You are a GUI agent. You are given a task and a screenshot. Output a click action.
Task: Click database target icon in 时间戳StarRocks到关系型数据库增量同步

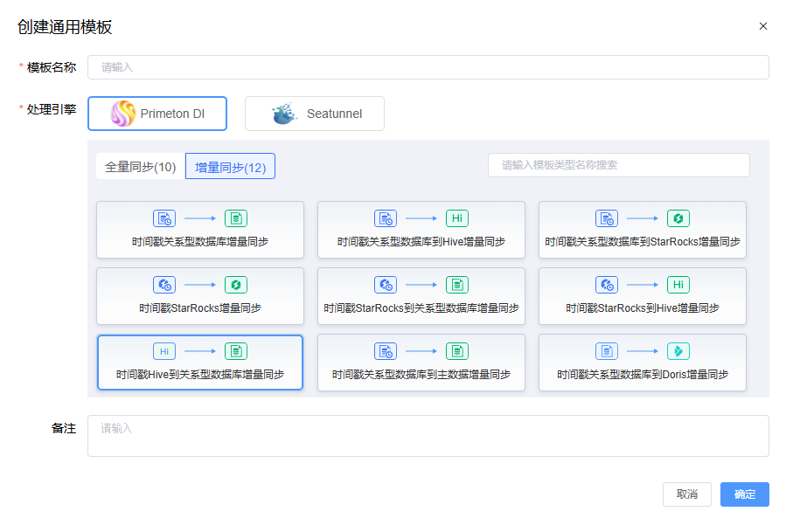pos(457,285)
